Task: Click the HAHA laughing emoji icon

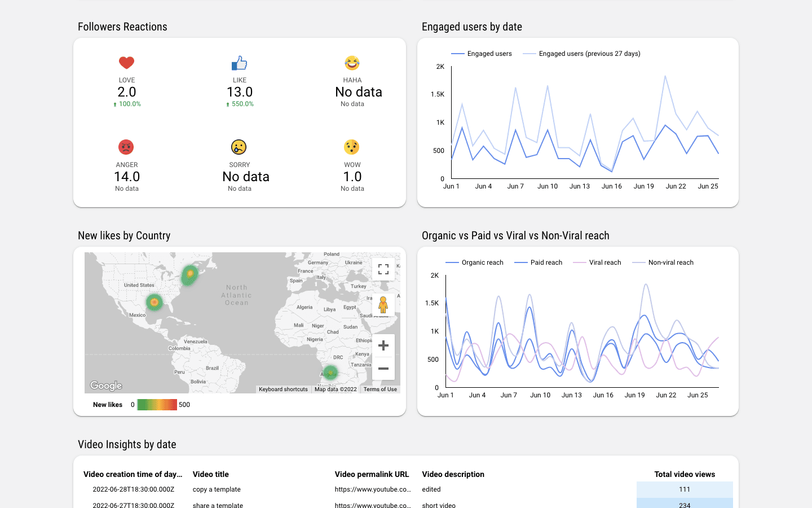Action: coord(352,62)
